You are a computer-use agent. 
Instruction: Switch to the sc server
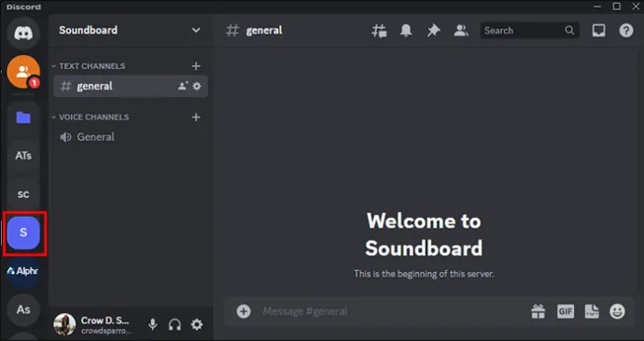[x=23, y=194]
